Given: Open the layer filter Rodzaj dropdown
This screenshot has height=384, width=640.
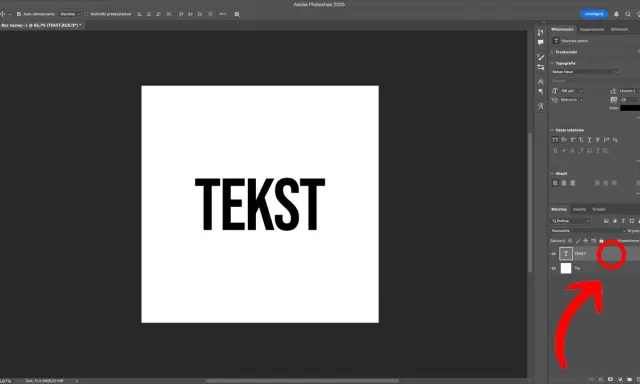Looking at the screenshot, I should [x=571, y=221].
